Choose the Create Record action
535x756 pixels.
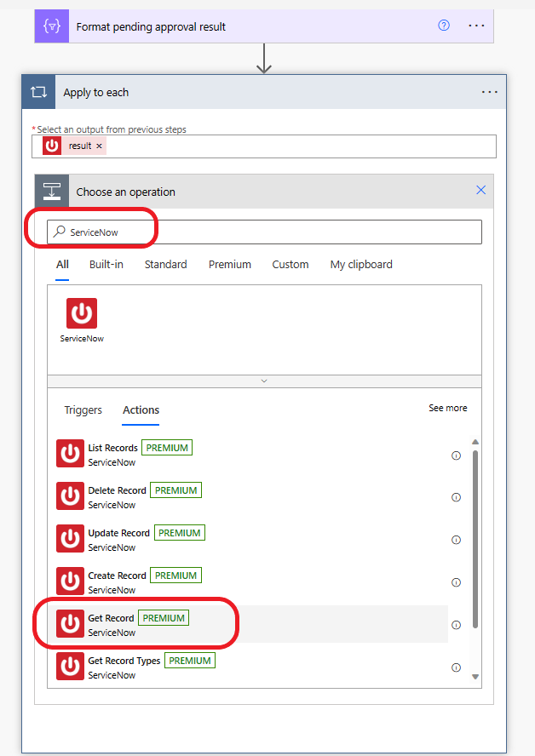(x=252, y=581)
